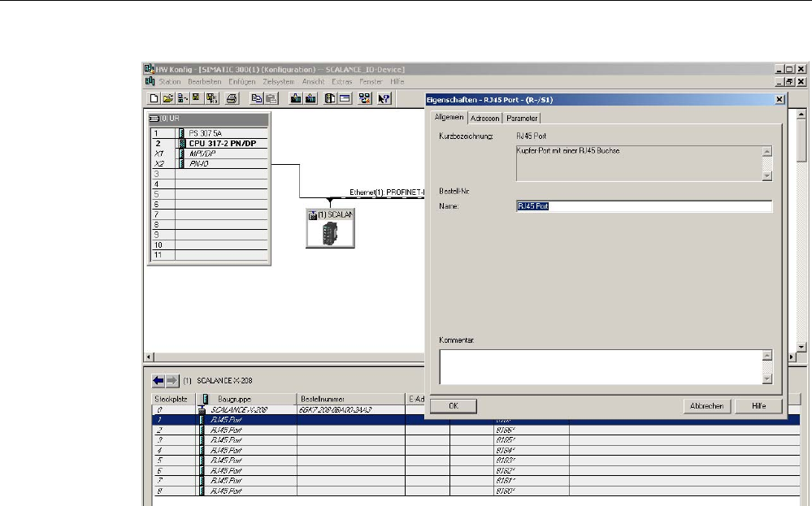This screenshot has height=506, width=812.
Task: Click the rack icon in UR title
Action: pos(154,119)
